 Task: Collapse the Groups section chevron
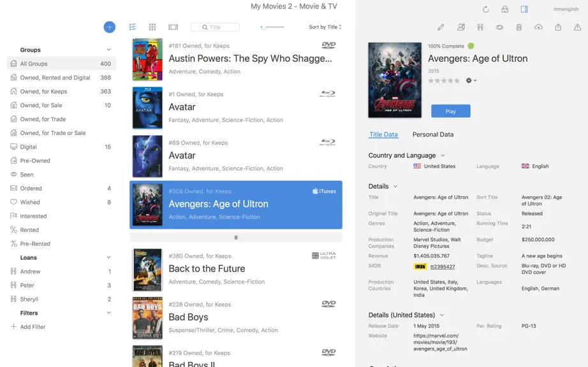(108, 50)
